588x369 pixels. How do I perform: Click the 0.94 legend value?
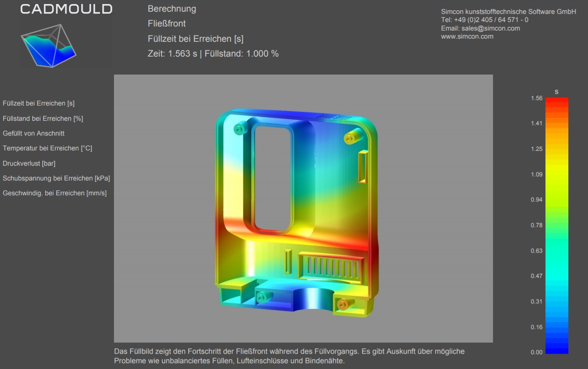[x=536, y=200]
